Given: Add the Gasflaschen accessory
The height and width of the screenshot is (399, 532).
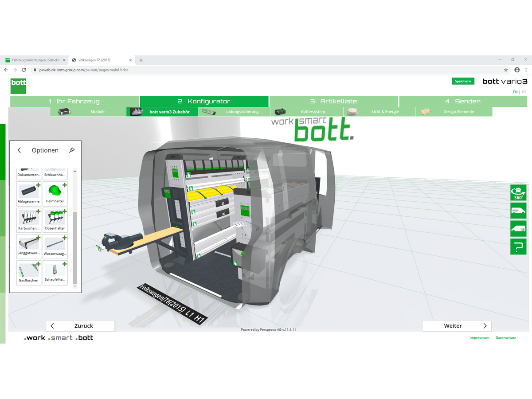Looking at the screenshot, I should coord(29,273).
